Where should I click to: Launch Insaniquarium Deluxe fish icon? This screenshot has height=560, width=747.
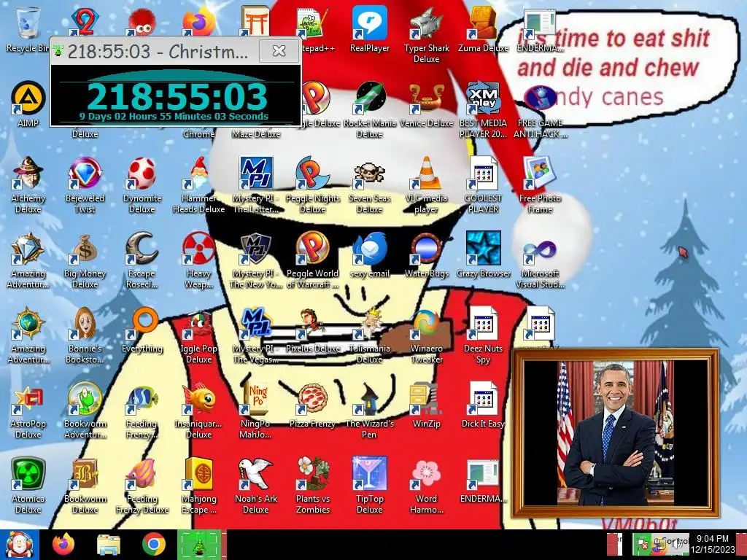point(198,411)
